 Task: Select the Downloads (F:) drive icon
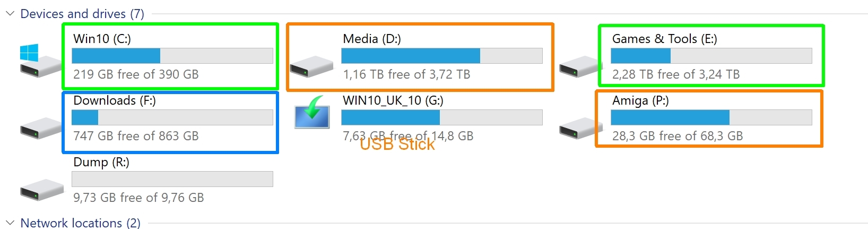pyautogui.click(x=41, y=129)
